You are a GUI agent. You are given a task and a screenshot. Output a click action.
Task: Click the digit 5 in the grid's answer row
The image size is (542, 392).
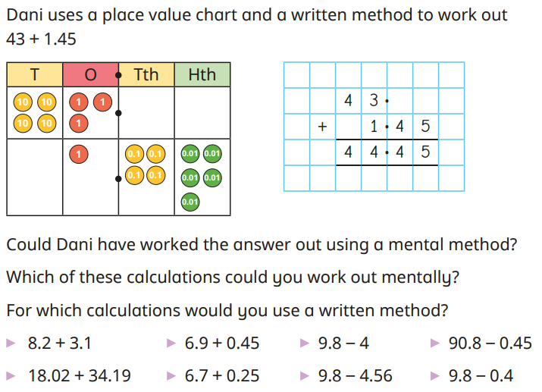pos(425,152)
